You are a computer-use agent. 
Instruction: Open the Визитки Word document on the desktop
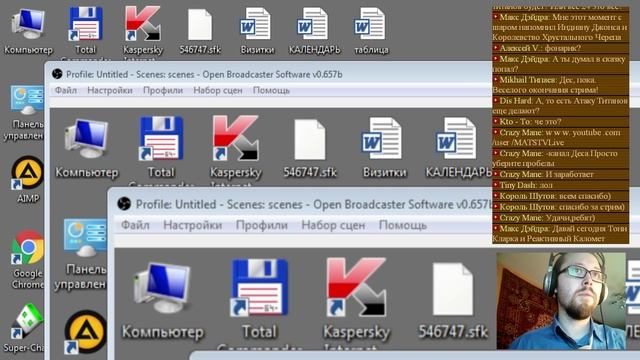[x=257, y=32]
